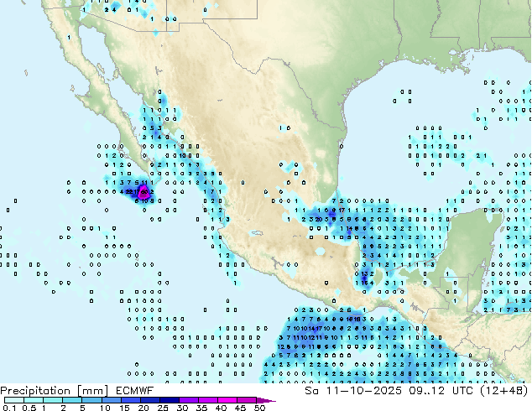Click the 'Precipitation [mm]' title text
The width and height of the screenshot is (532, 411).
pyautogui.click(x=55, y=391)
